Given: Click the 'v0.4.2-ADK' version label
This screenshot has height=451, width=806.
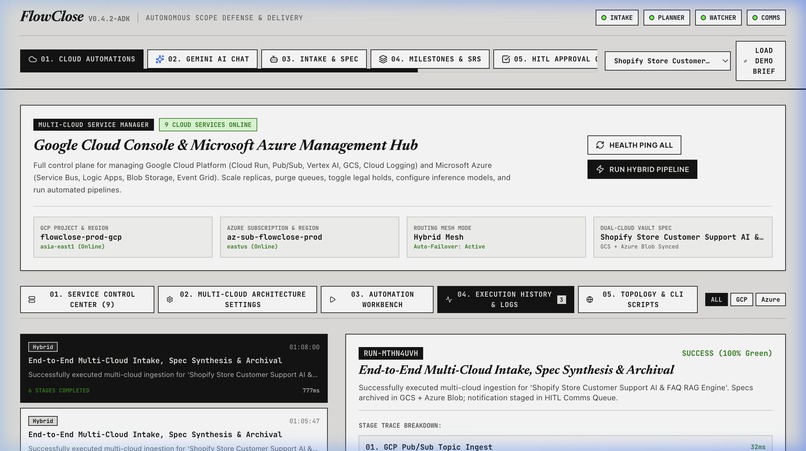Looking at the screenshot, I should click(x=109, y=18).
